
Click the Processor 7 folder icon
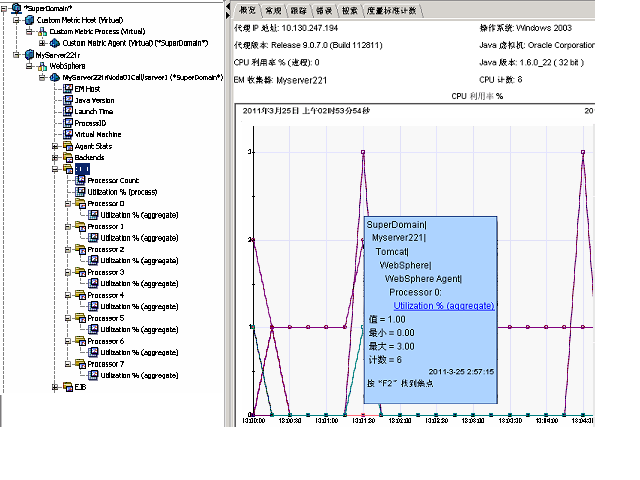coord(81,364)
